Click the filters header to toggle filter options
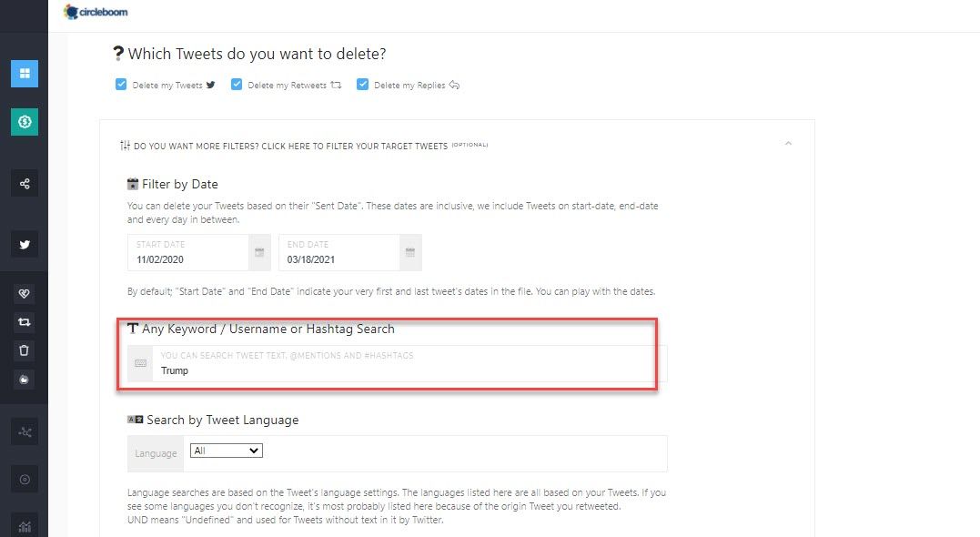Viewport: 980px width, 537px height. coord(300,145)
